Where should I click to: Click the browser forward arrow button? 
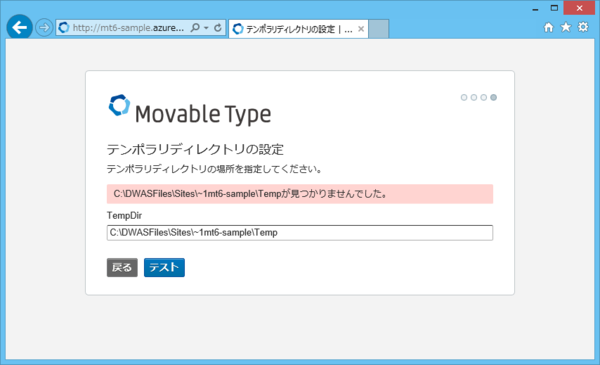click(44, 28)
